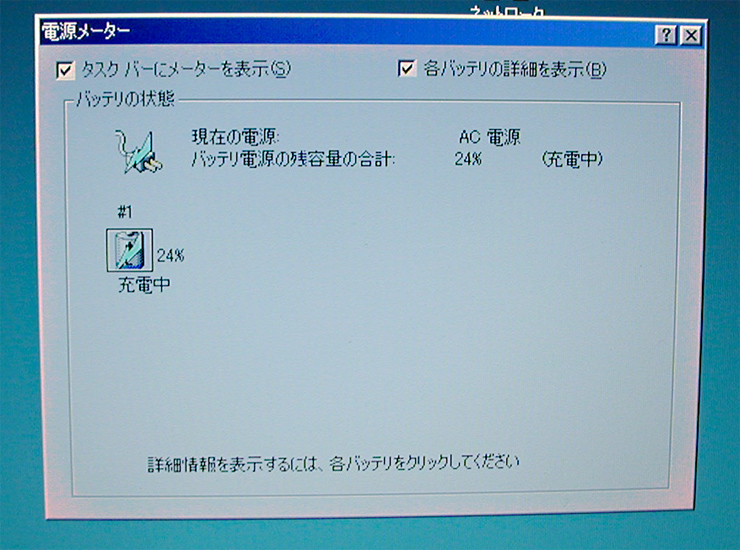
Task: Toggle タスクバーにメーターを表示 checkbox
Action: (65, 71)
